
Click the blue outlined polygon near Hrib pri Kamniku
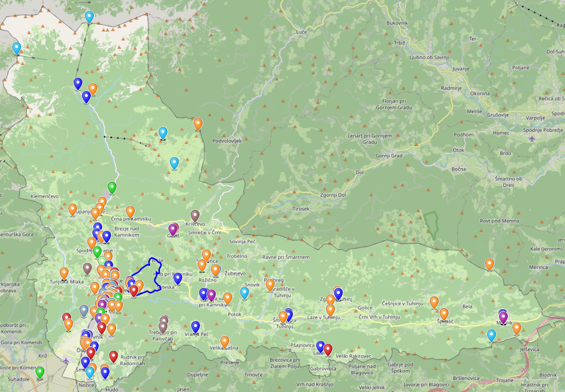(146, 277)
